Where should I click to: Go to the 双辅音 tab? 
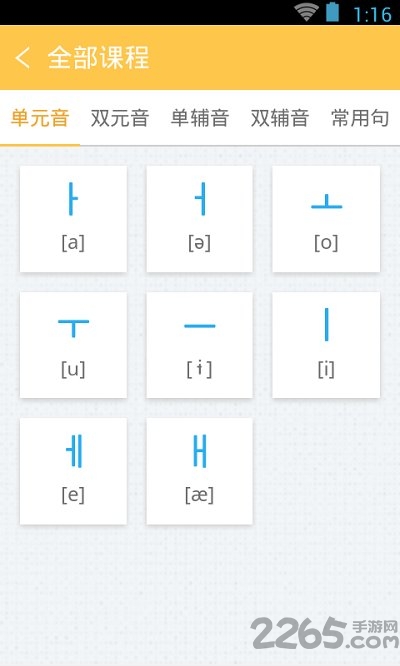(280, 118)
